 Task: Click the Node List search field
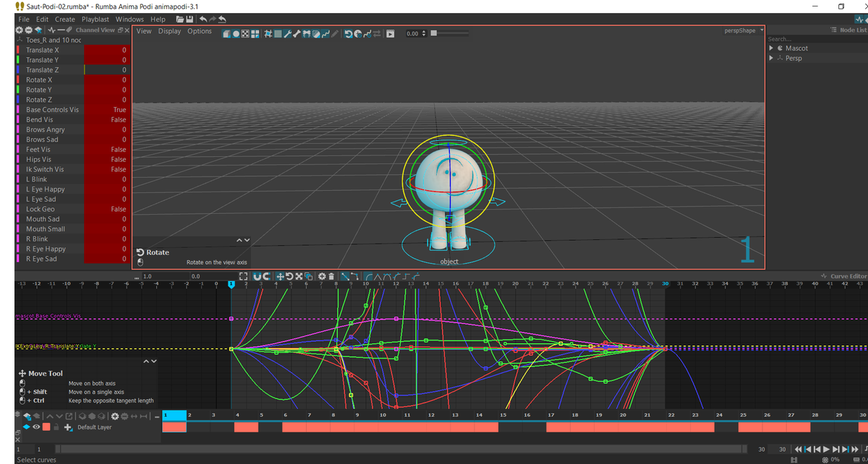coord(817,39)
